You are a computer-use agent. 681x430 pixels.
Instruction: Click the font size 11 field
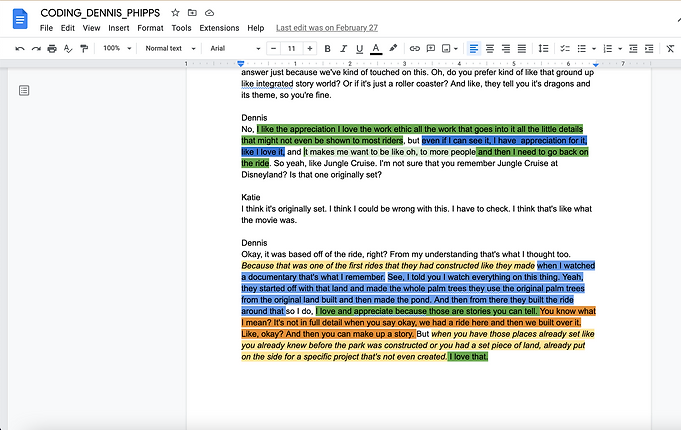click(x=291, y=49)
